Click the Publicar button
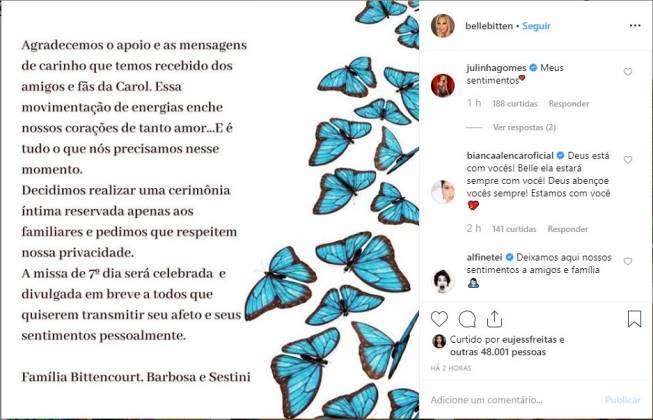653x420 pixels. 623,400
